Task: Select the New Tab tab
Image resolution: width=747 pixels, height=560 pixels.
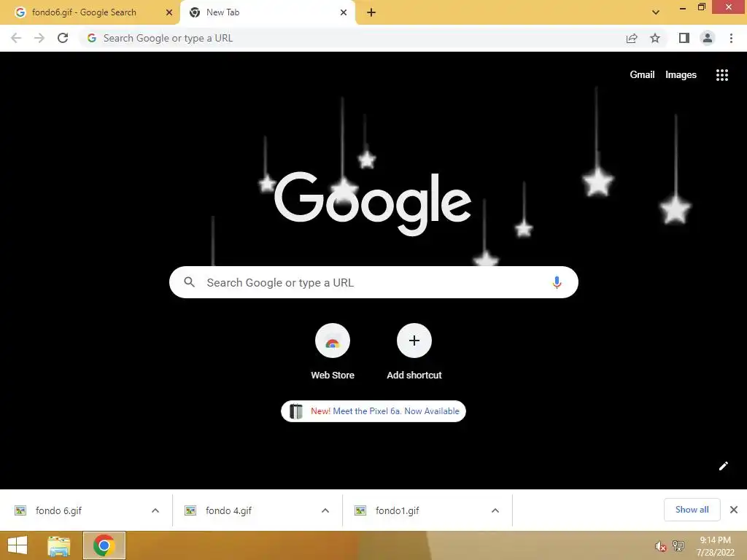Action: click(x=267, y=12)
